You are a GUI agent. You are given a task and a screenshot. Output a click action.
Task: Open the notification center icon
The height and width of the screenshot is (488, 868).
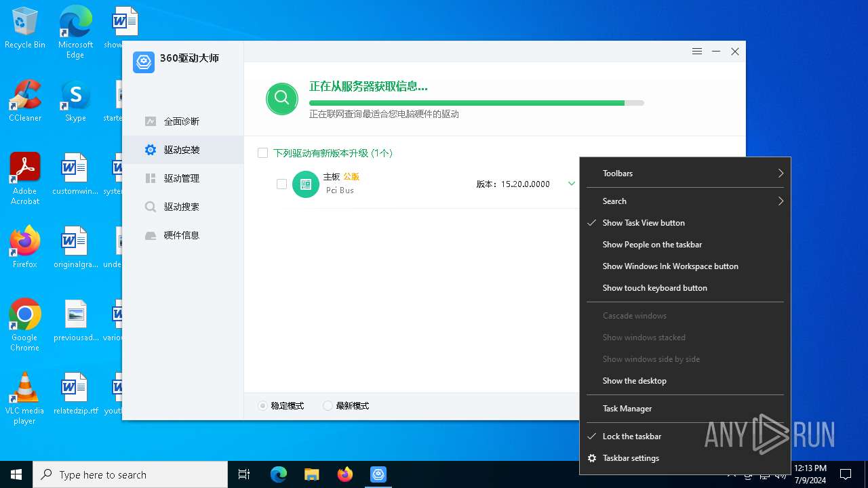click(846, 474)
